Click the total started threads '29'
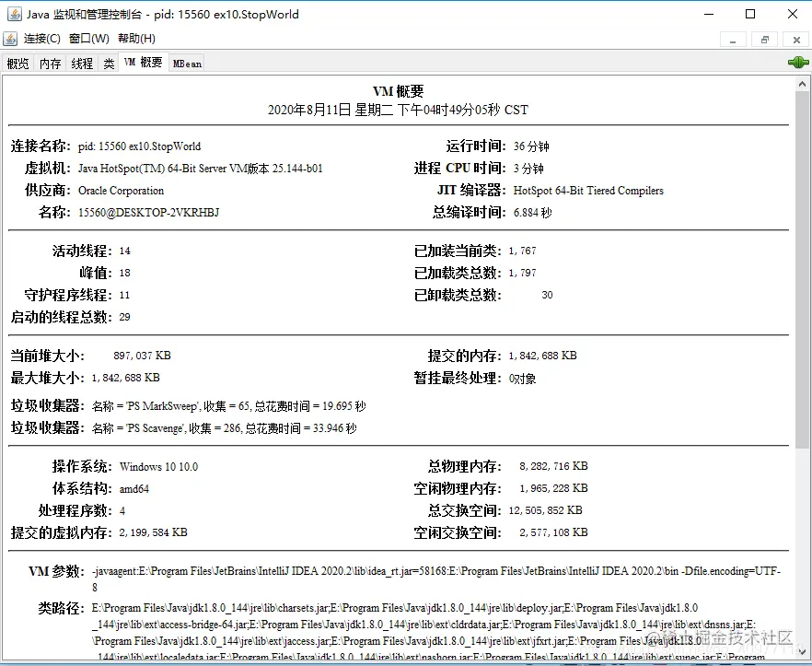 (125, 317)
